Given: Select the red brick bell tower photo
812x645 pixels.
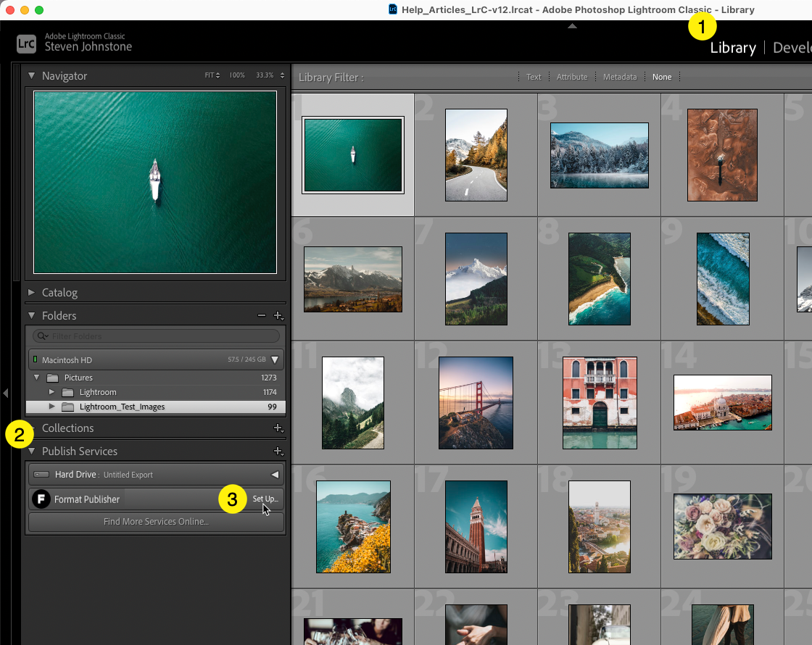Looking at the screenshot, I should [x=476, y=526].
